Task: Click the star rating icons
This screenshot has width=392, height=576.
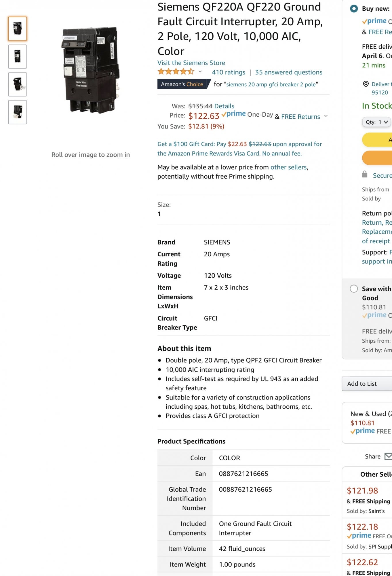Action: tap(176, 72)
